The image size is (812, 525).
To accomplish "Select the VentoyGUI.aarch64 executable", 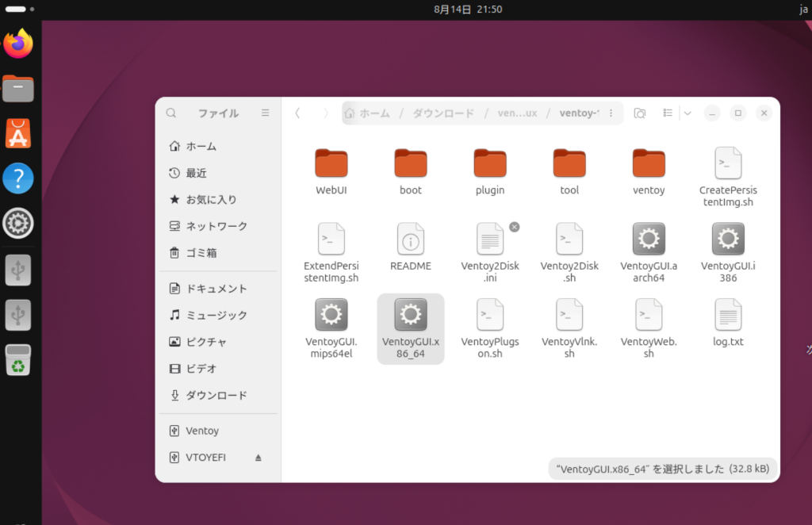I will 649,253.
